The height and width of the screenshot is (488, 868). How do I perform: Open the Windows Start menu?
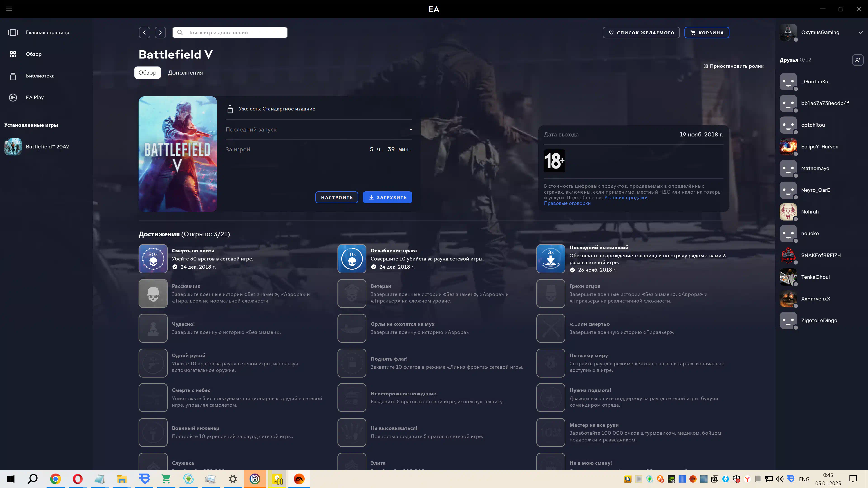[11, 479]
